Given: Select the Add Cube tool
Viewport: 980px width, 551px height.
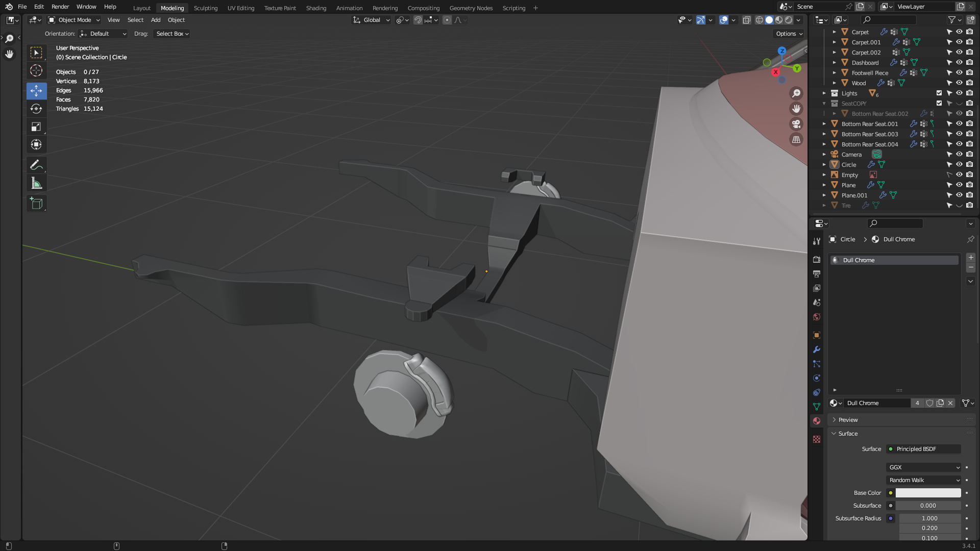Looking at the screenshot, I should coord(36,204).
